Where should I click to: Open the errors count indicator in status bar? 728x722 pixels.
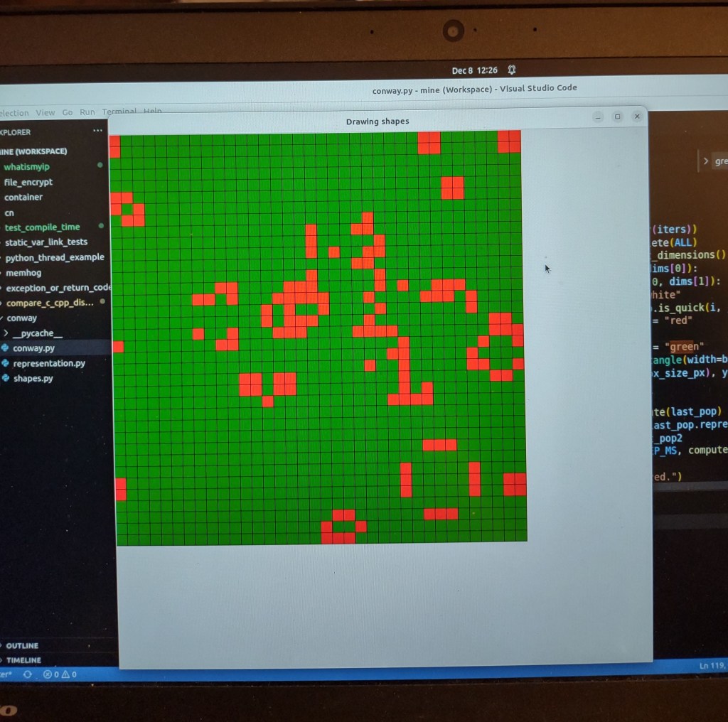51,674
